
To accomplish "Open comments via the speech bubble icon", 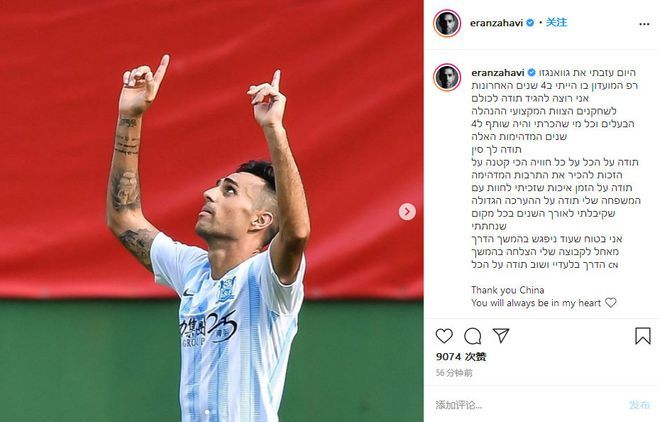I will (x=472, y=336).
